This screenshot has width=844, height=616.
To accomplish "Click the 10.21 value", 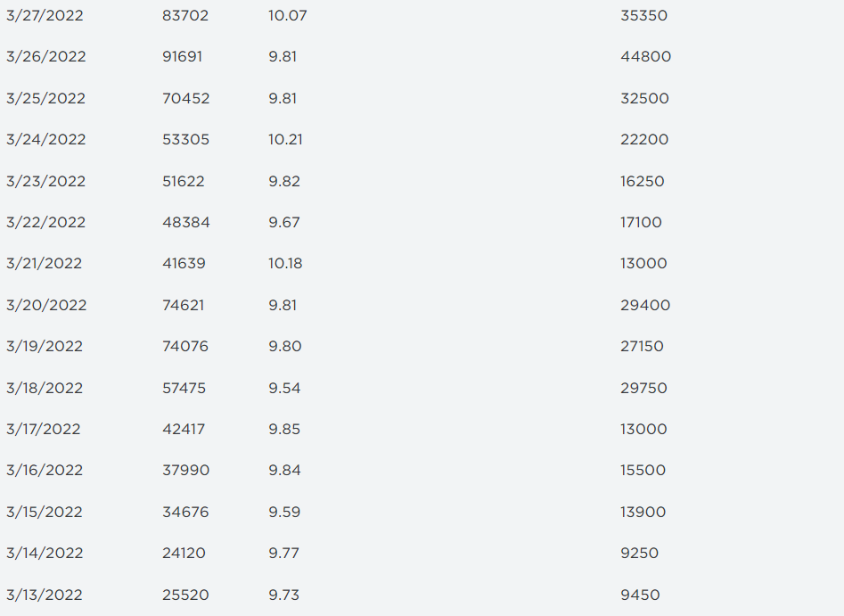I will [x=285, y=140].
